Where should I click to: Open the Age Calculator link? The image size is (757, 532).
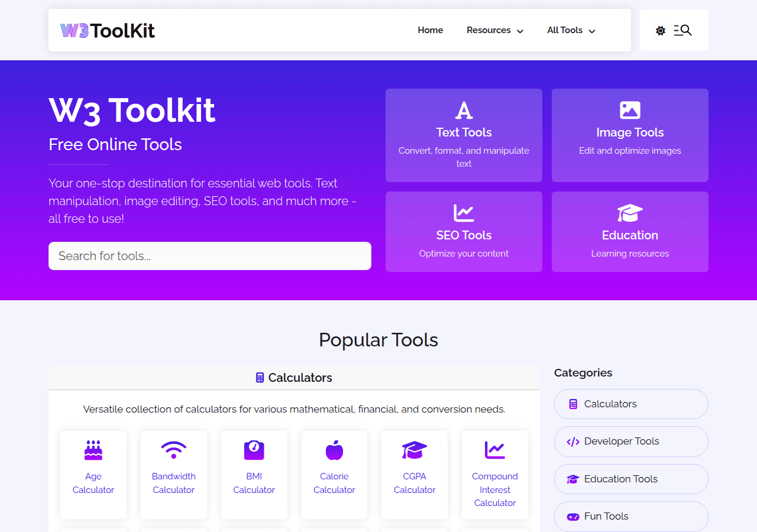click(x=93, y=483)
